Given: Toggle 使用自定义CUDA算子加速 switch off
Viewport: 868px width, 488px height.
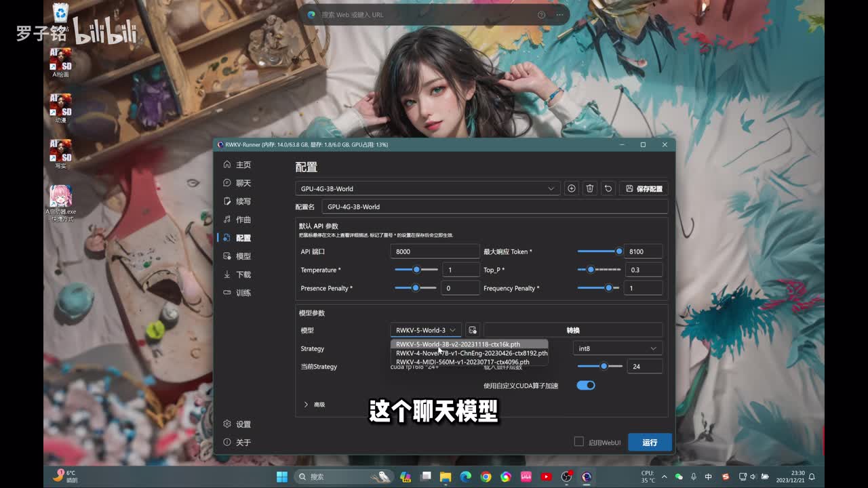Looking at the screenshot, I should pyautogui.click(x=585, y=386).
